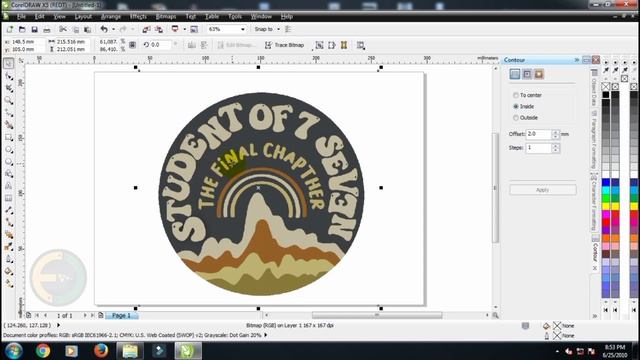Select the Freehand tool in toolbox
Viewport: 640px width, 360px height.
[x=9, y=113]
